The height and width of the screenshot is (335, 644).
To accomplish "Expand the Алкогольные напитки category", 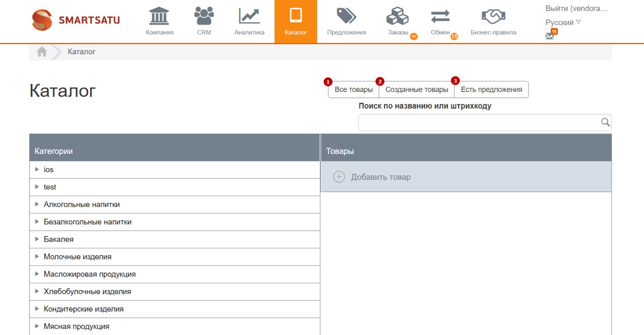I will 37,204.
